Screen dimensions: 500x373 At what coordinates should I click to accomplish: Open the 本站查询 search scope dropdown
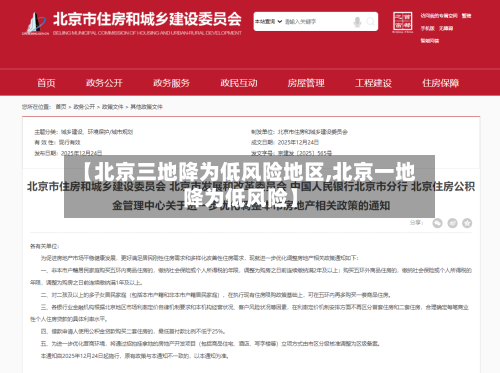[269, 22]
